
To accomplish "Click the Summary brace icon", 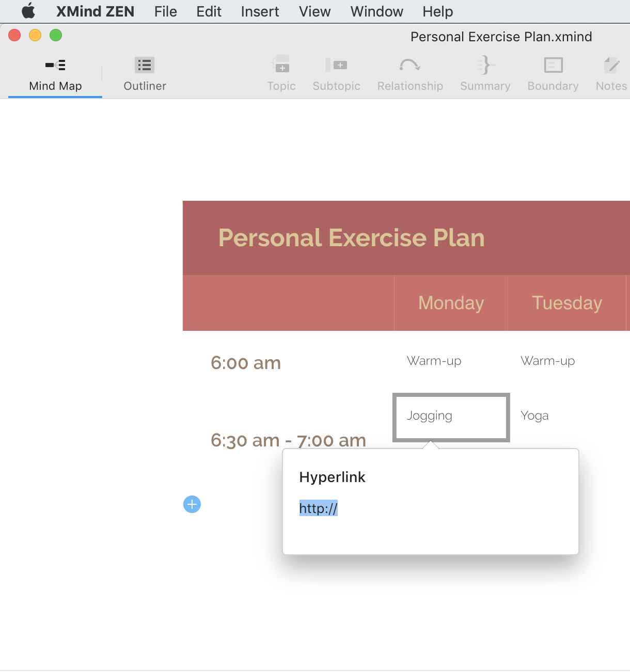I will [x=485, y=65].
